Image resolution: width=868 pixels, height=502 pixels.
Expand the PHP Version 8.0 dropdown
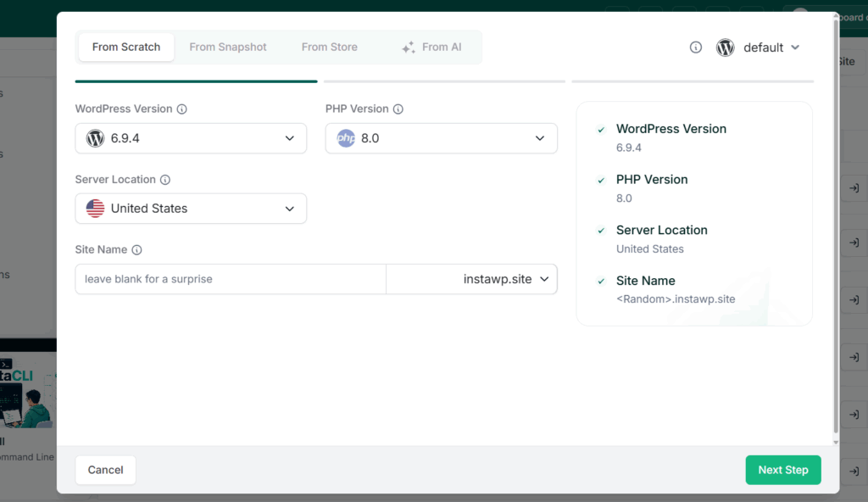point(441,138)
